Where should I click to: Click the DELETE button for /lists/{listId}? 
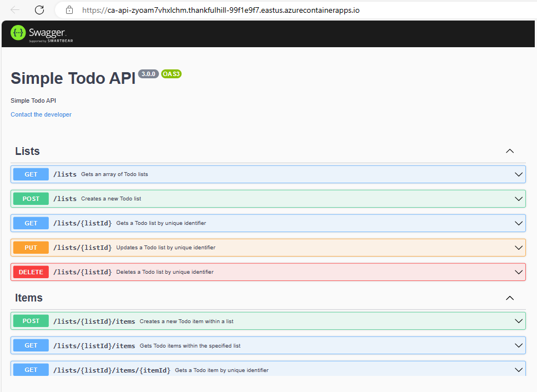31,272
